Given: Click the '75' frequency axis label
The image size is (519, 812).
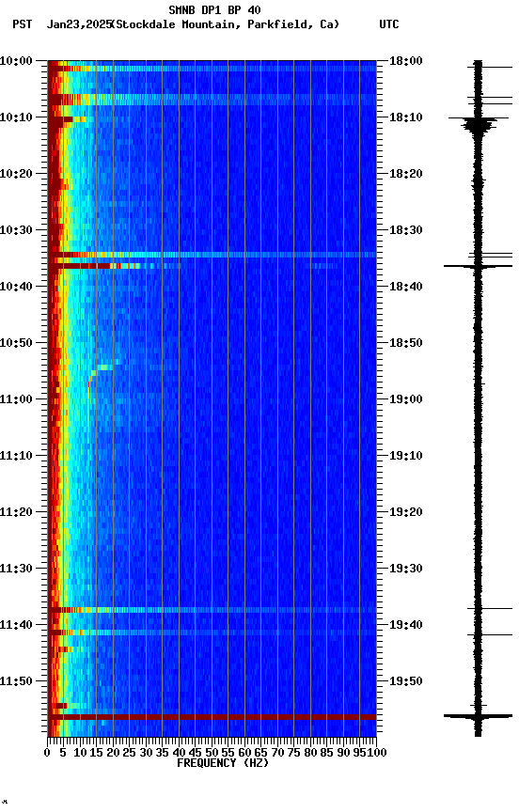Looking at the screenshot, I should (x=293, y=753).
